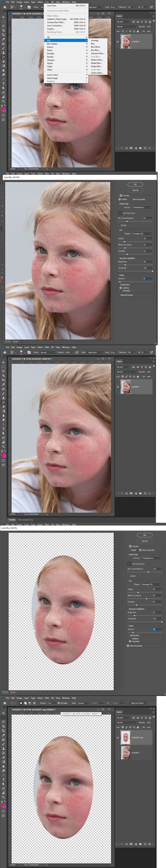Uncheck Monochromatic in Radius 30 Lens Blur dialog

[x=128, y=646]
